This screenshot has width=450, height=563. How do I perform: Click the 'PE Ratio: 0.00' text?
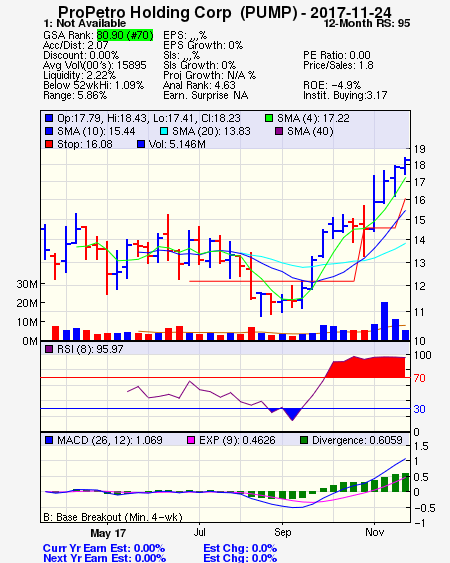(337, 55)
